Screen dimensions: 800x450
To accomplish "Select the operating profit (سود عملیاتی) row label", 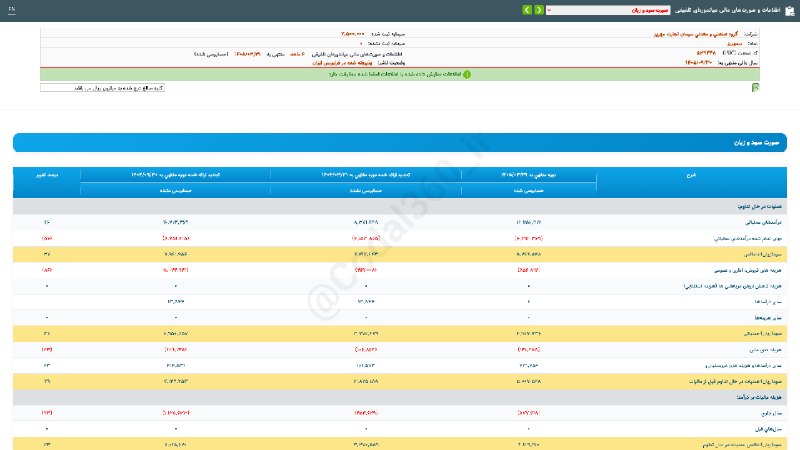I will coord(762,333).
